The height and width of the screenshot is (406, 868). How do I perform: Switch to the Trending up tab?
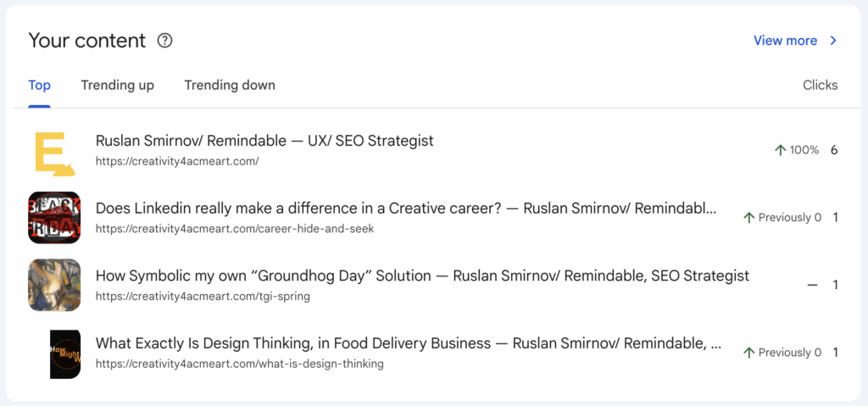pyautogui.click(x=117, y=85)
